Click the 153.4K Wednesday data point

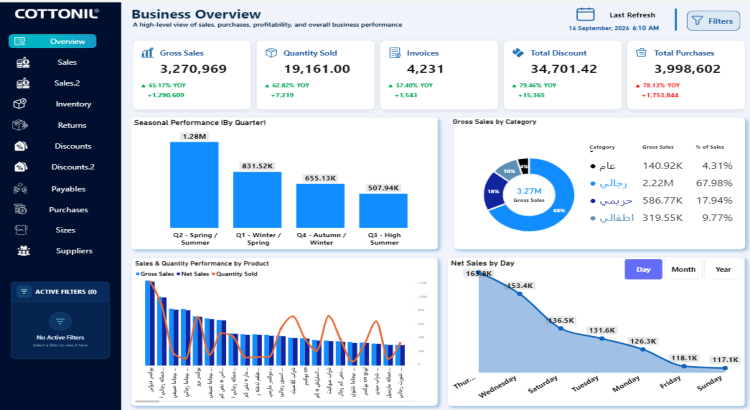pyautogui.click(x=520, y=294)
